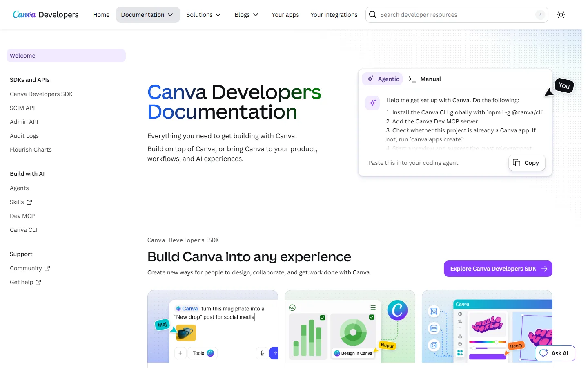
Task: Click the 'SDKs and APIs' sidebar heading
Action: [30, 80]
